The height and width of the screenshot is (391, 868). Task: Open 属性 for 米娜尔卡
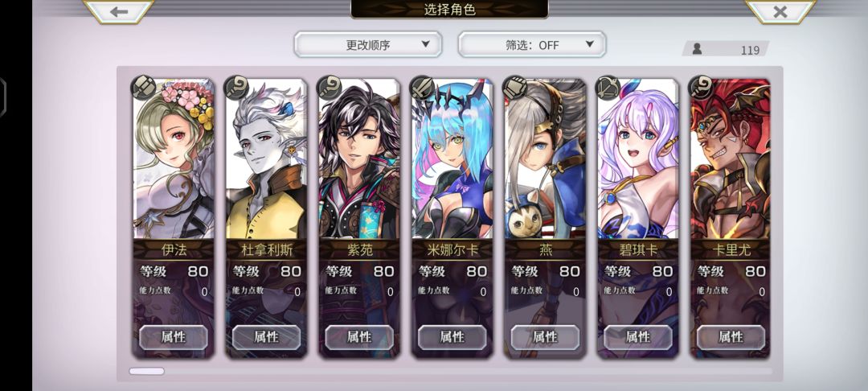point(452,337)
